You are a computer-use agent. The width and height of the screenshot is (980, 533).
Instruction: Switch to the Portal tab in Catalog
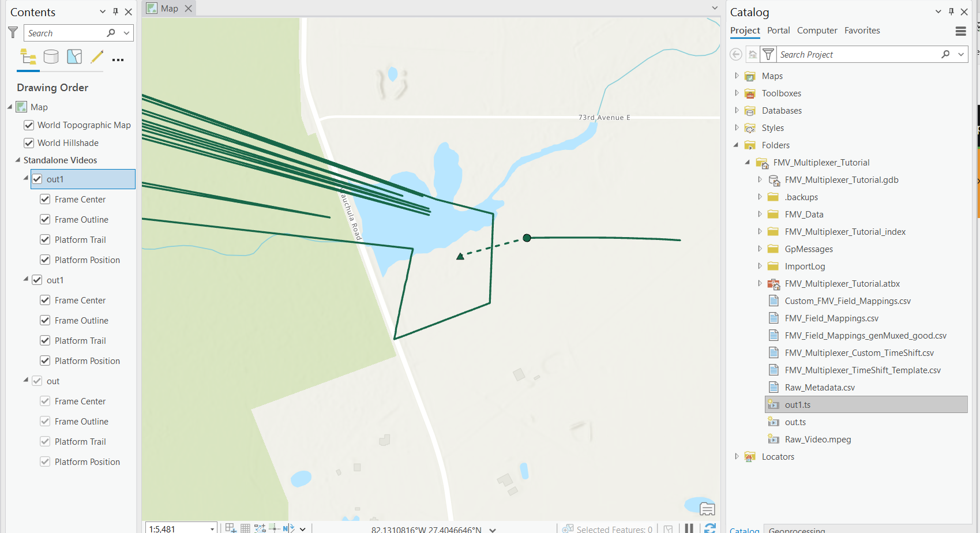779,30
